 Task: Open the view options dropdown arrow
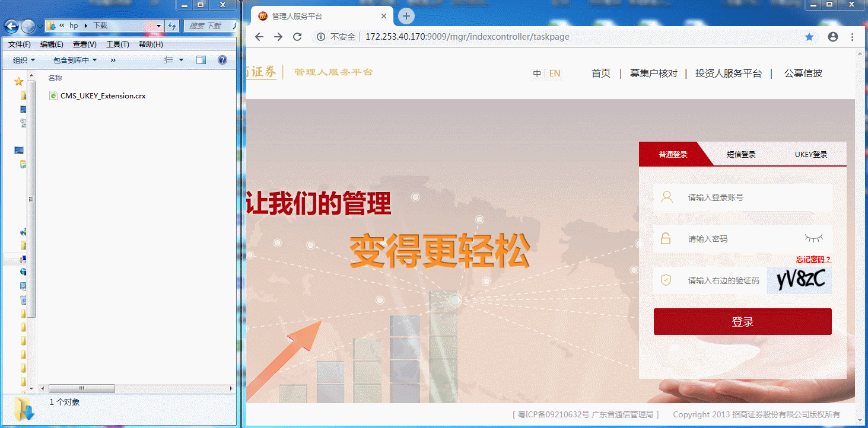(x=181, y=60)
